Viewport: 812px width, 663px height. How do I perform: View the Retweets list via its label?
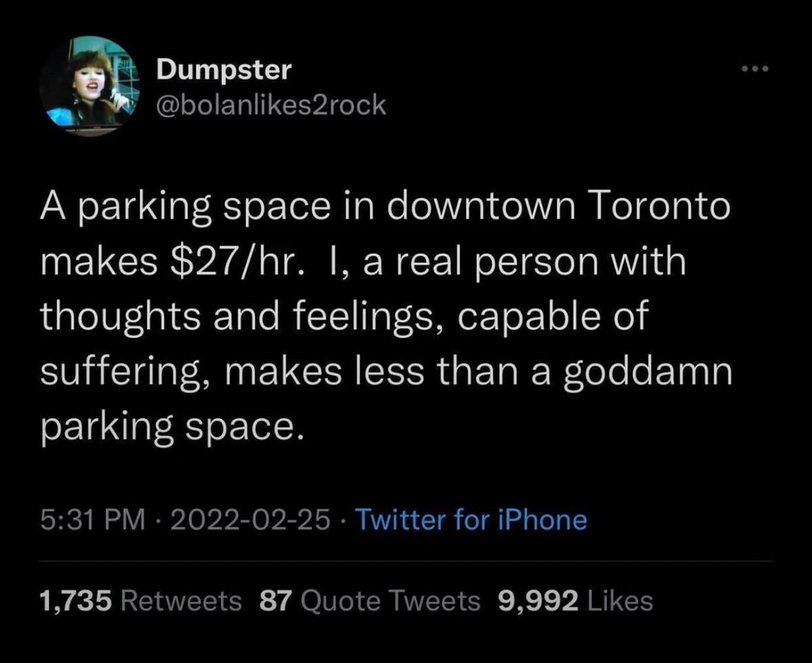coord(181,600)
